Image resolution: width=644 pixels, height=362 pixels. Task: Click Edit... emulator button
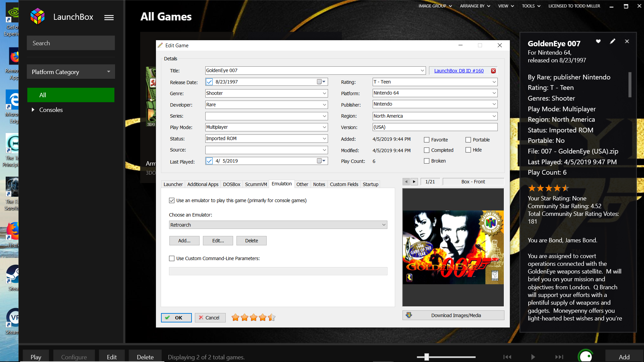(x=218, y=241)
